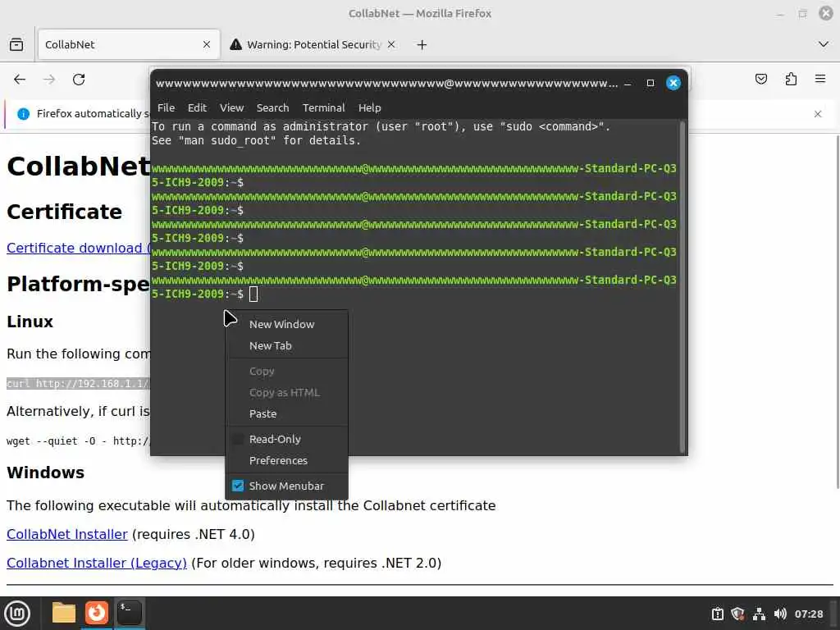Go back in Firefox

click(x=20, y=80)
